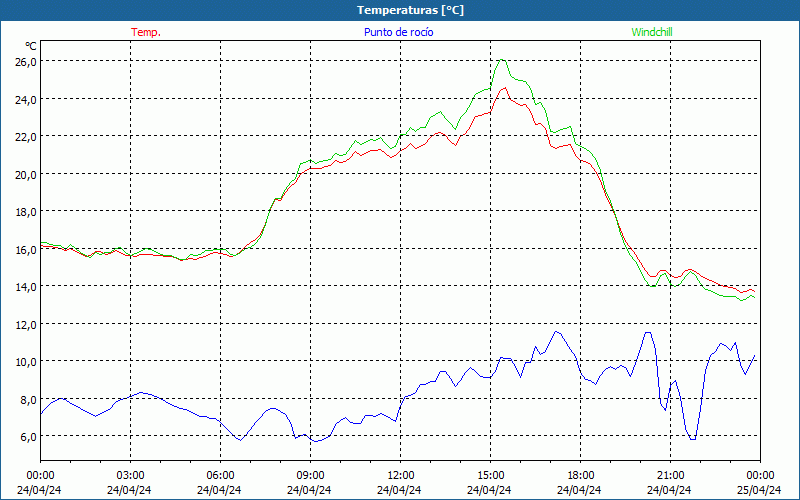
Task: Click the '15:00' time axis label
Action: click(x=490, y=476)
